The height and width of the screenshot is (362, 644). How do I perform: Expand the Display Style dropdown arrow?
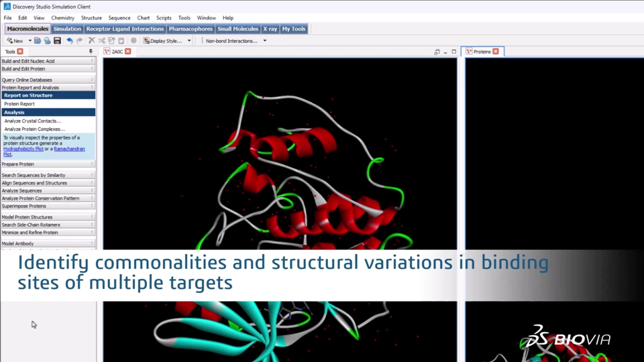[189, 41]
